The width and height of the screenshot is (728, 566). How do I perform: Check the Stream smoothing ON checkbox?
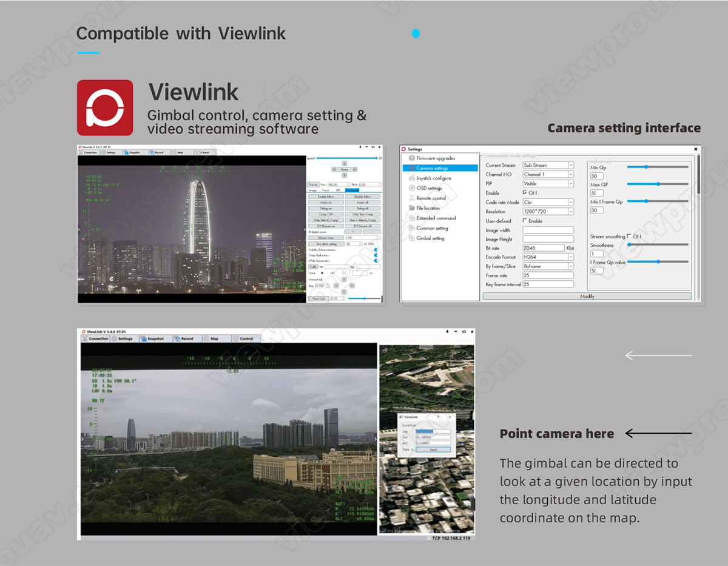(629, 237)
